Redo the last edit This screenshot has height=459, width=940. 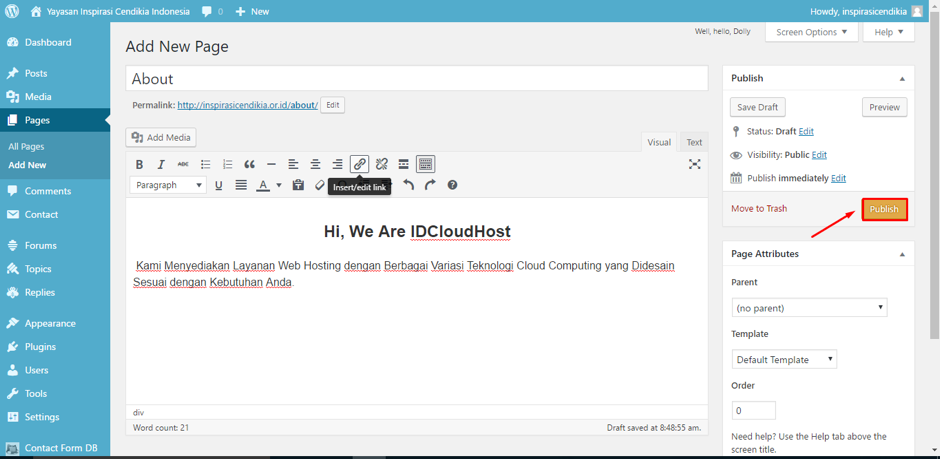click(x=430, y=185)
